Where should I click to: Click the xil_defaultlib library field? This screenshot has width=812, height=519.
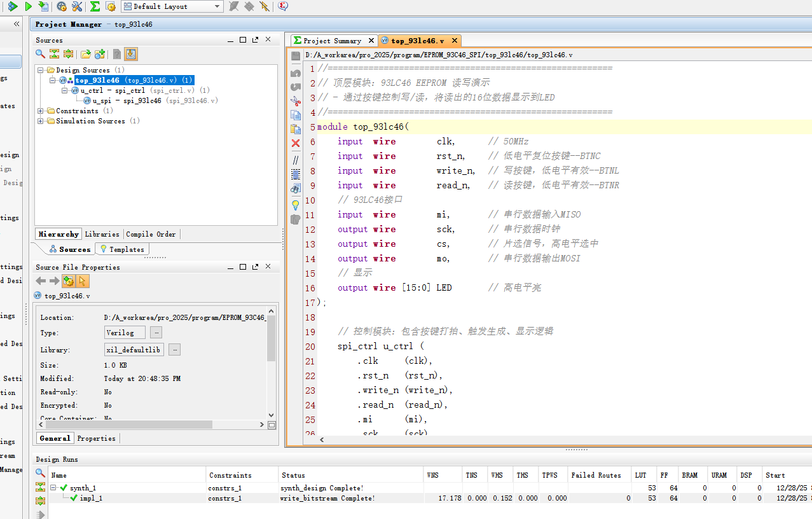click(x=134, y=350)
